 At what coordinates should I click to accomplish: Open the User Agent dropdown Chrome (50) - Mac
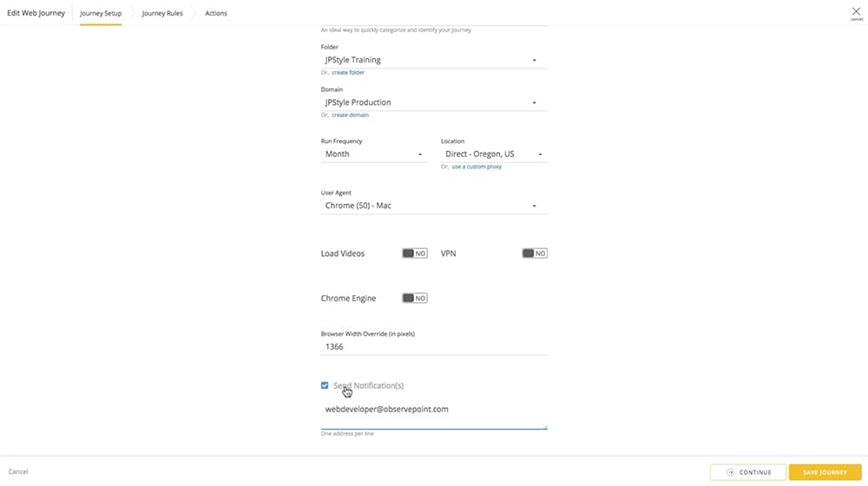click(433, 206)
